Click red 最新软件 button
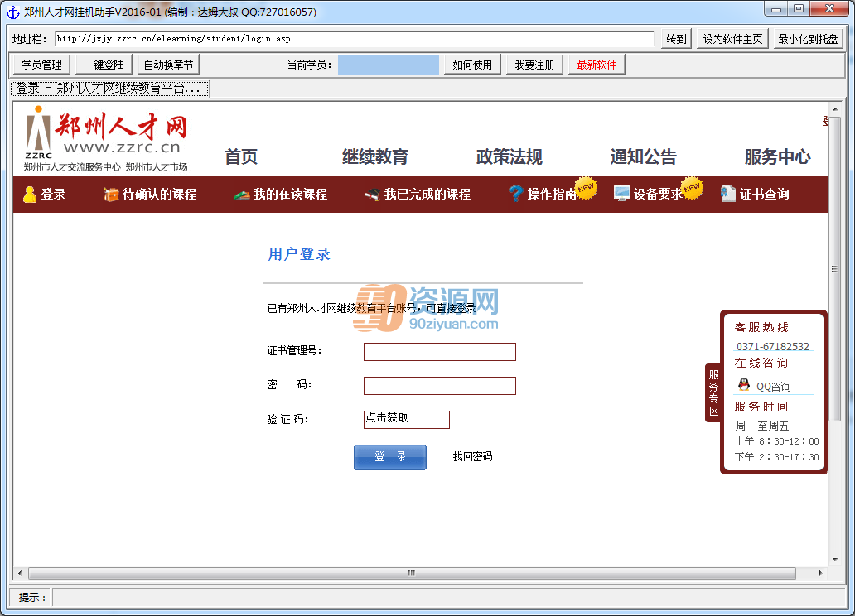This screenshot has width=855, height=616. click(x=597, y=65)
